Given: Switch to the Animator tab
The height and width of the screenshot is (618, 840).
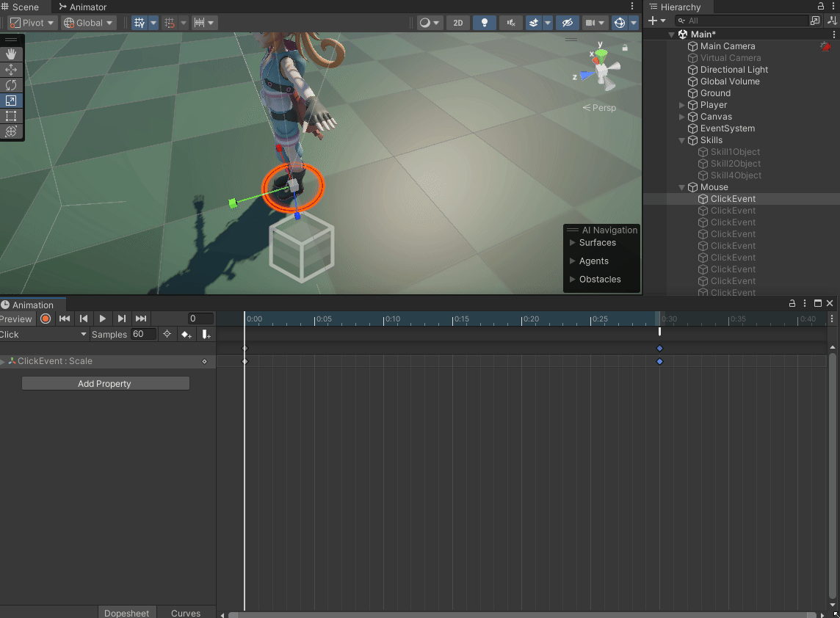Looking at the screenshot, I should pyautogui.click(x=83, y=7).
